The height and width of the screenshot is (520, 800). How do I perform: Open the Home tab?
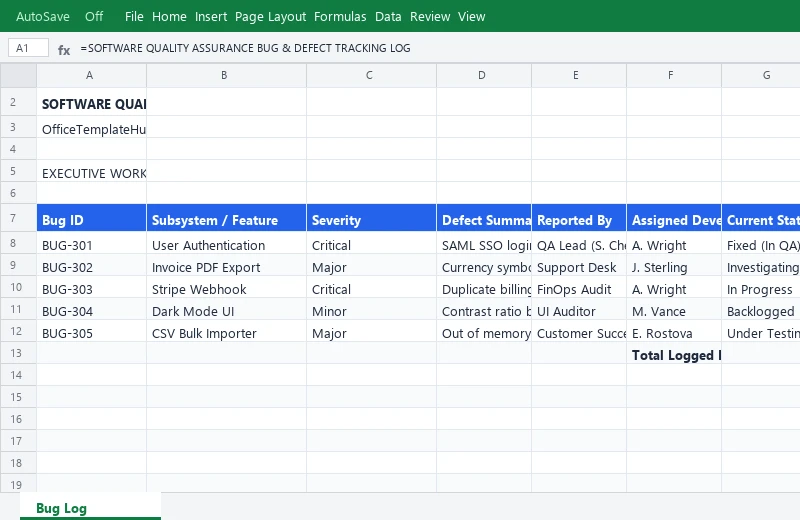[x=169, y=16]
